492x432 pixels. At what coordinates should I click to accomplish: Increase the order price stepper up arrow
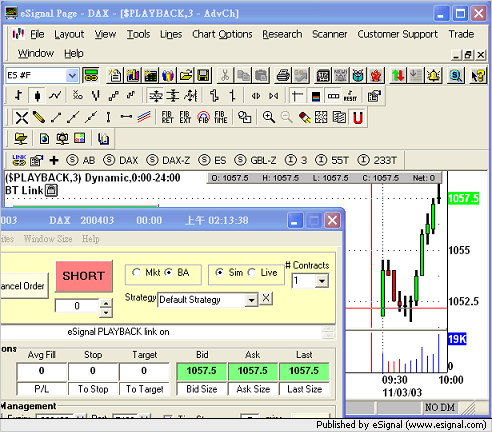tap(106, 303)
